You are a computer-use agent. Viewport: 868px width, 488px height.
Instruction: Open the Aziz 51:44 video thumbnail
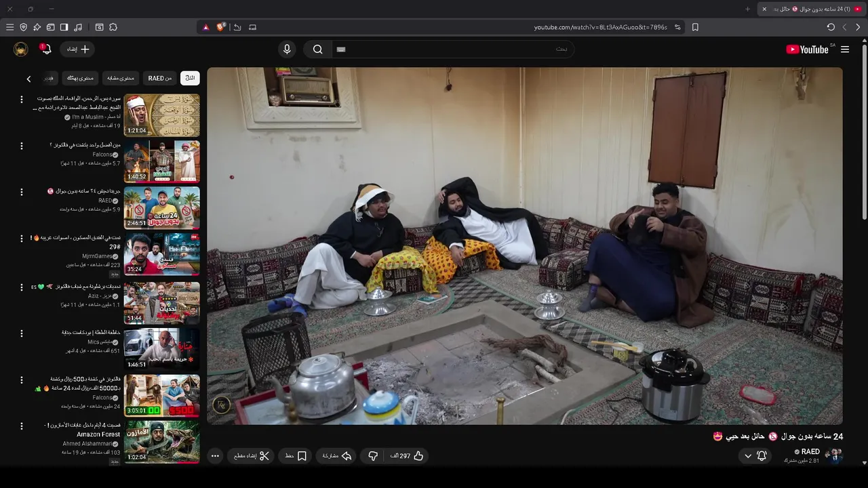(x=161, y=302)
